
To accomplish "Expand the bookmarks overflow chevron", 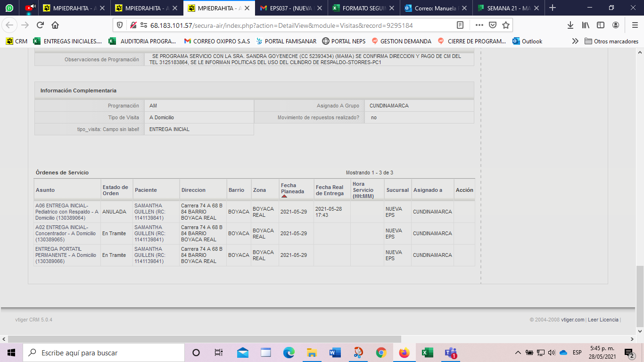I will click(575, 41).
